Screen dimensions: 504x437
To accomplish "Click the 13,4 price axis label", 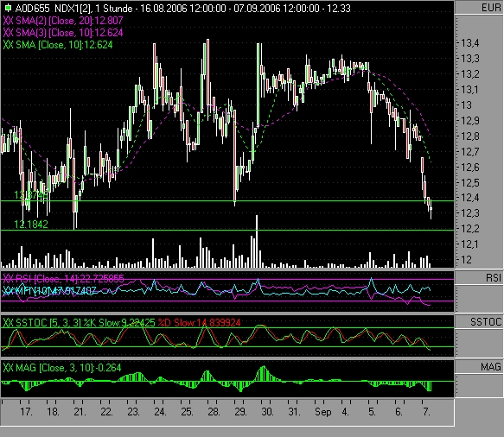I will coord(470,42).
